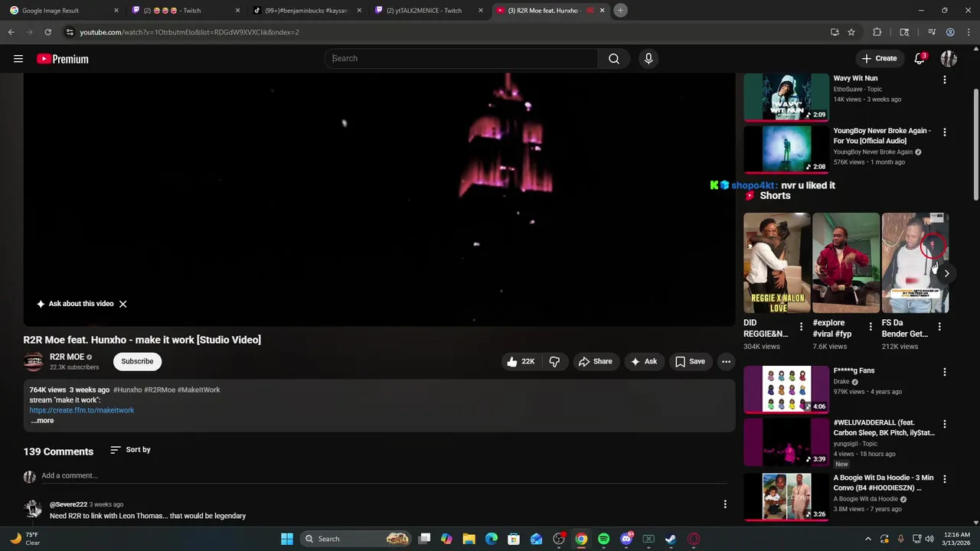Open options for the Wavy Wit Nun video

click(944, 80)
